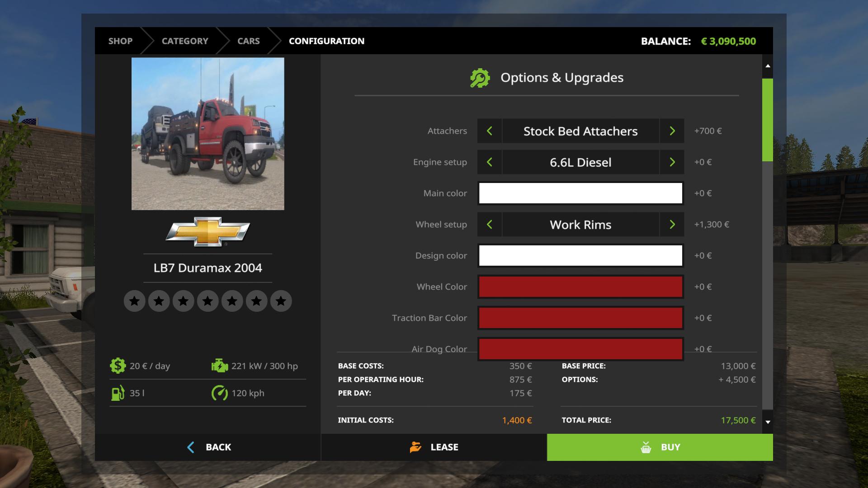Open the white Main color swatch
The image size is (868, 488).
(x=580, y=193)
